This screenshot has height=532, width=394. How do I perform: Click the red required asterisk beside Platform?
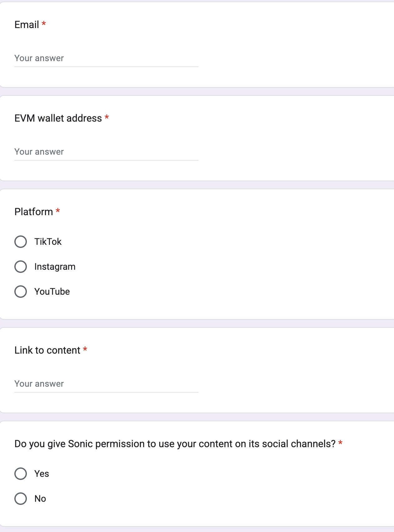point(58,211)
